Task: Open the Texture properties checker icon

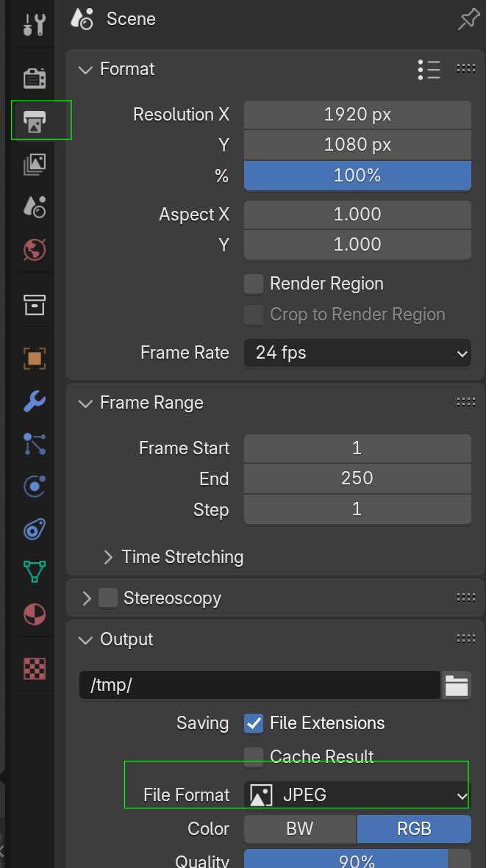Action: tap(34, 667)
